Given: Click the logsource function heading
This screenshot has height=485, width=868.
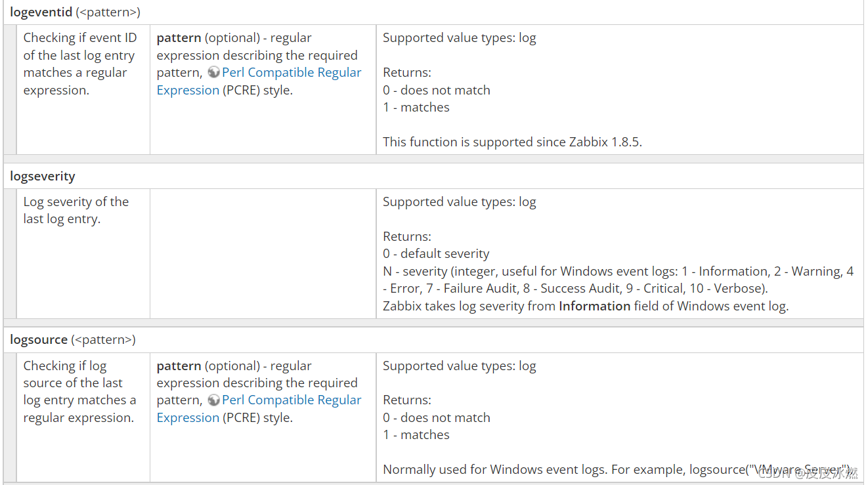Looking at the screenshot, I should (x=39, y=339).
